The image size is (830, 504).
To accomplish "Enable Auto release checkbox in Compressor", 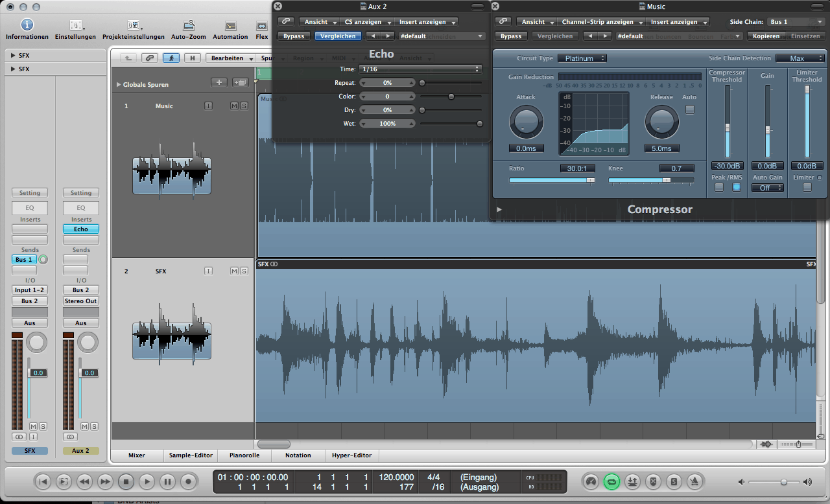I will click(x=689, y=109).
